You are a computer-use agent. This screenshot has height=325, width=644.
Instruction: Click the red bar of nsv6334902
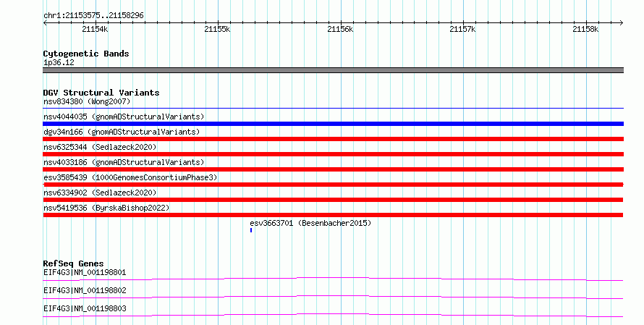coord(333,200)
